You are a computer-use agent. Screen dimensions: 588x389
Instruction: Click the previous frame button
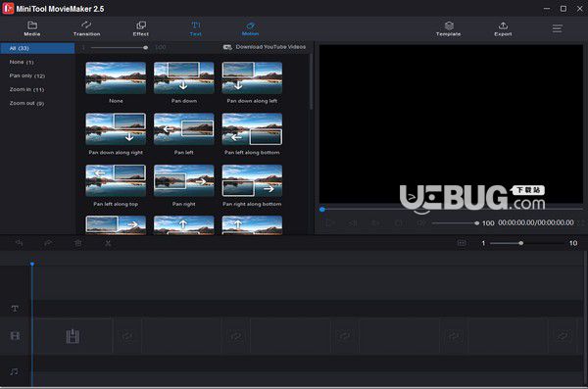point(353,222)
